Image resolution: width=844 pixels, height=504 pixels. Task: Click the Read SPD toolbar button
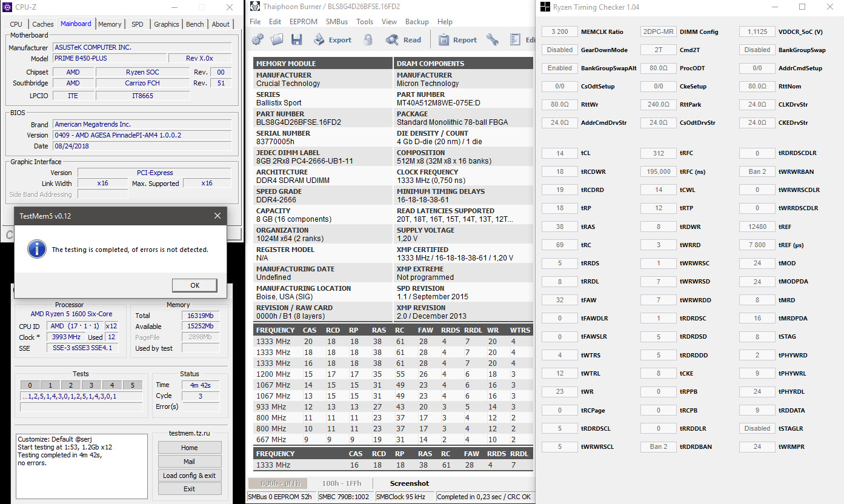pos(404,40)
